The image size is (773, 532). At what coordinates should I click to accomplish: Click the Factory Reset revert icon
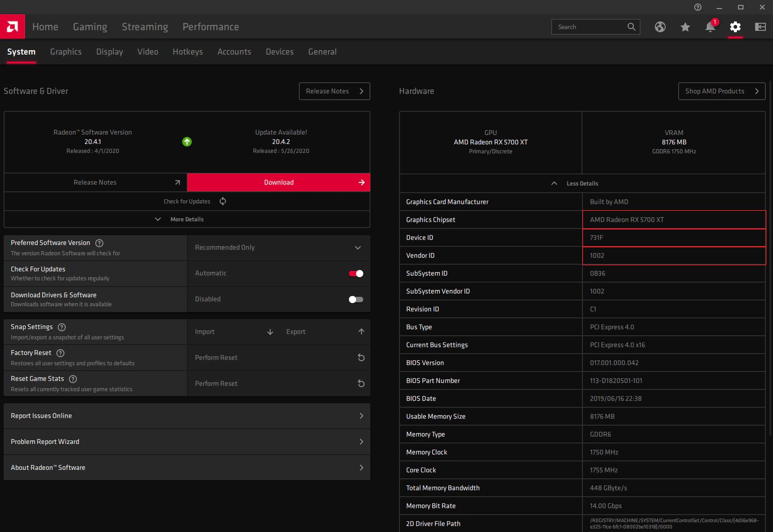361,358
